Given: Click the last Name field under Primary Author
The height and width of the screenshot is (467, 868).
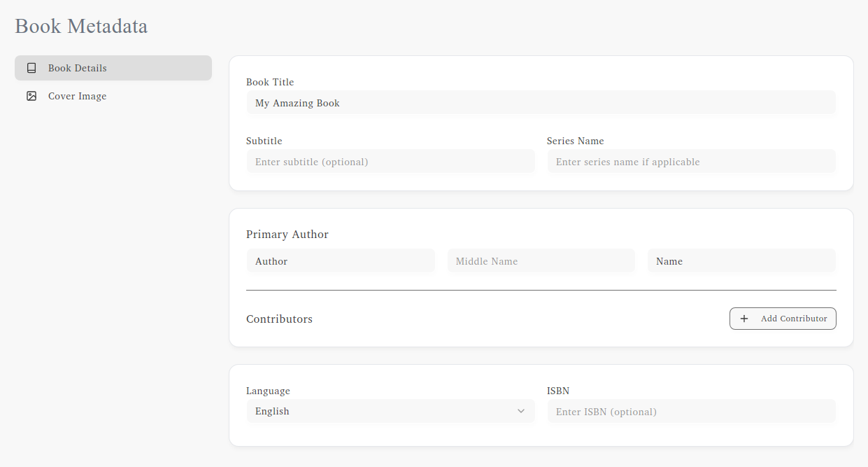Looking at the screenshot, I should (x=741, y=260).
